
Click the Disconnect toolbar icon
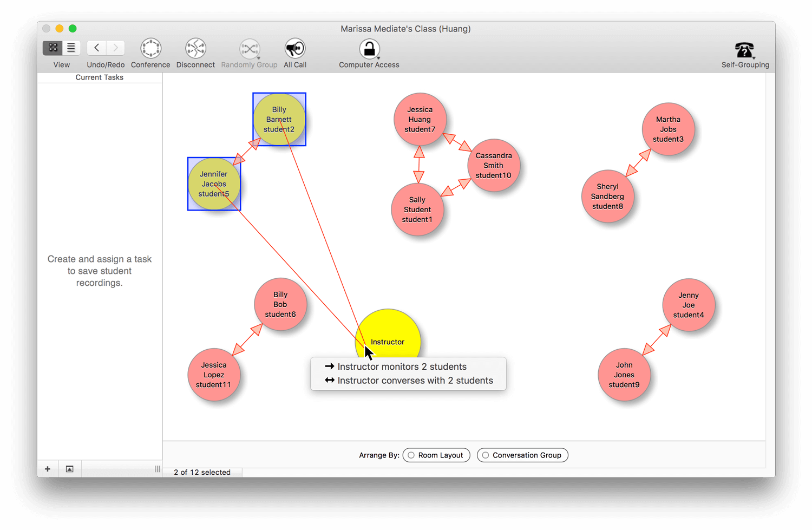tap(195, 49)
